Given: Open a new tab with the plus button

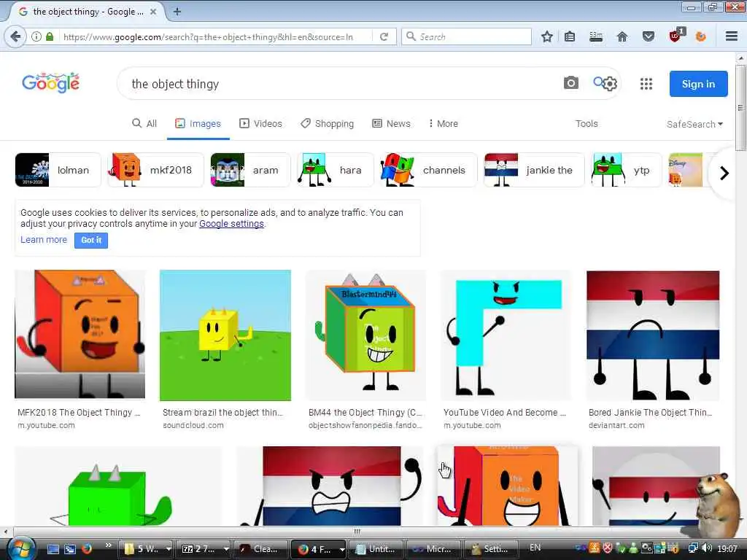Looking at the screenshot, I should (177, 12).
